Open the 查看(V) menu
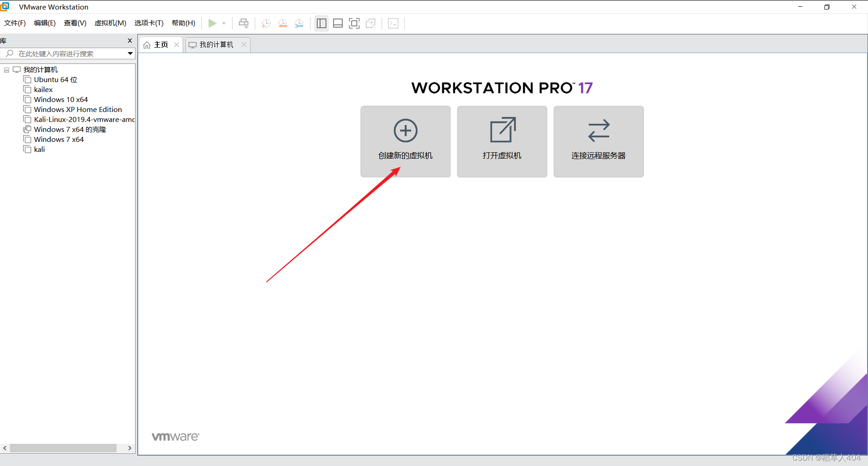868x466 pixels. (75, 23)
